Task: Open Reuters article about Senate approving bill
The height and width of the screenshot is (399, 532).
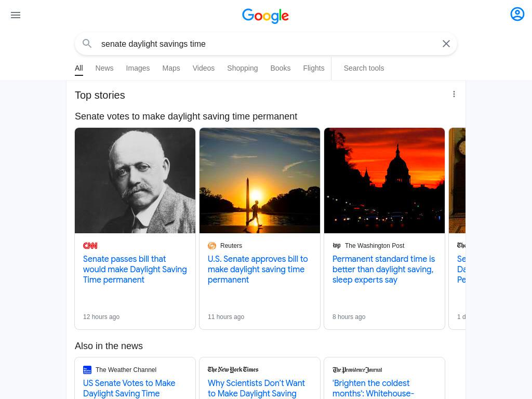Action: point(258,270)
